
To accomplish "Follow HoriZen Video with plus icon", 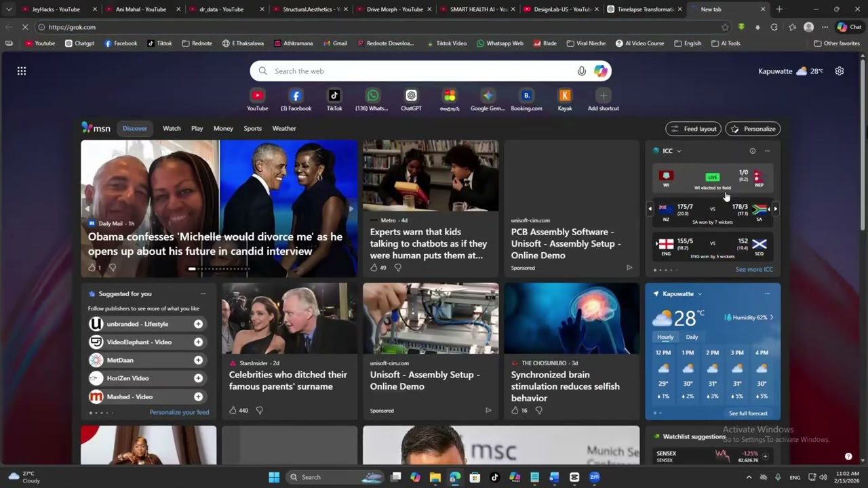I will (x=198, y=378).
